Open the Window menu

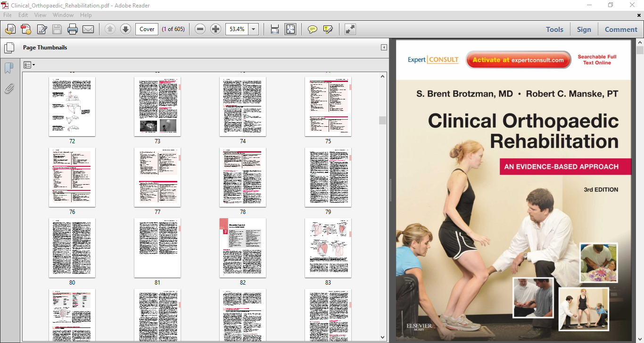[63, 15]
